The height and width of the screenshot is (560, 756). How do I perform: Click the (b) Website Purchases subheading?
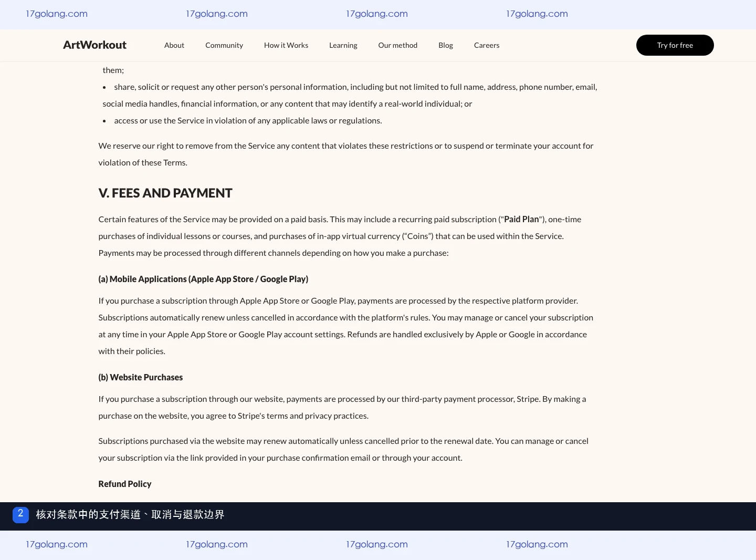point(141,378)
